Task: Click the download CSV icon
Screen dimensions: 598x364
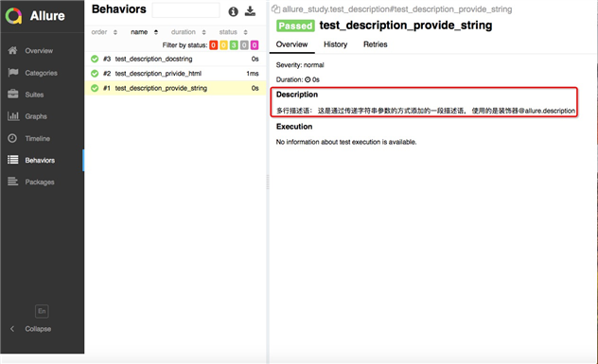Action: [x=250, y=11]
